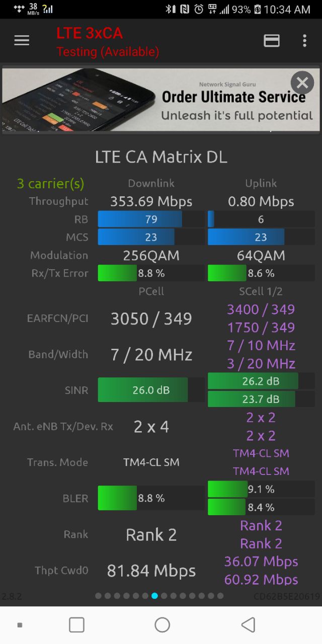The height and width of the screenshot is (644, 322).
Task: Tap the LTE 3xCA title text
Action: [x=90, y=33]
